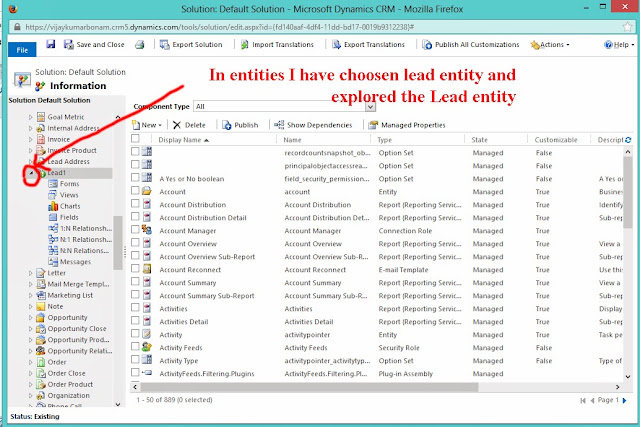Viewport: 640px width, 427px height.
Task: Toggle the select-all checkbox in grid header
Action: pos(135,138)
